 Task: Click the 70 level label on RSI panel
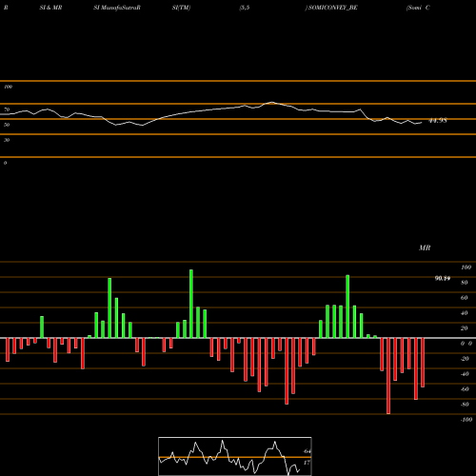coord(7,109)
